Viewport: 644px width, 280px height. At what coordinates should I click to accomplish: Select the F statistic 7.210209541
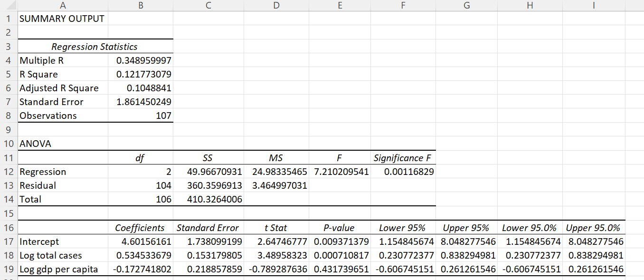coord(340,172)
